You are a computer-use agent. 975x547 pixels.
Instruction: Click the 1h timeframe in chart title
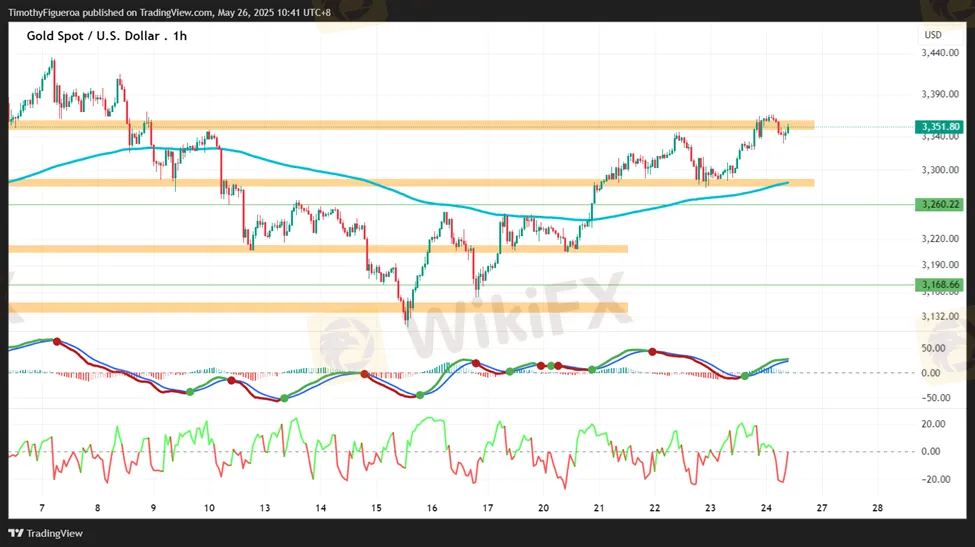pos(179,36)
